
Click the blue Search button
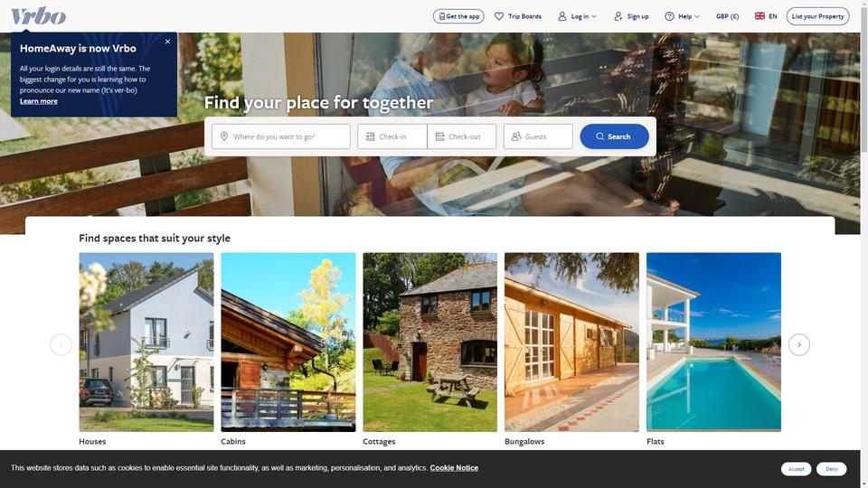[615, 136]
